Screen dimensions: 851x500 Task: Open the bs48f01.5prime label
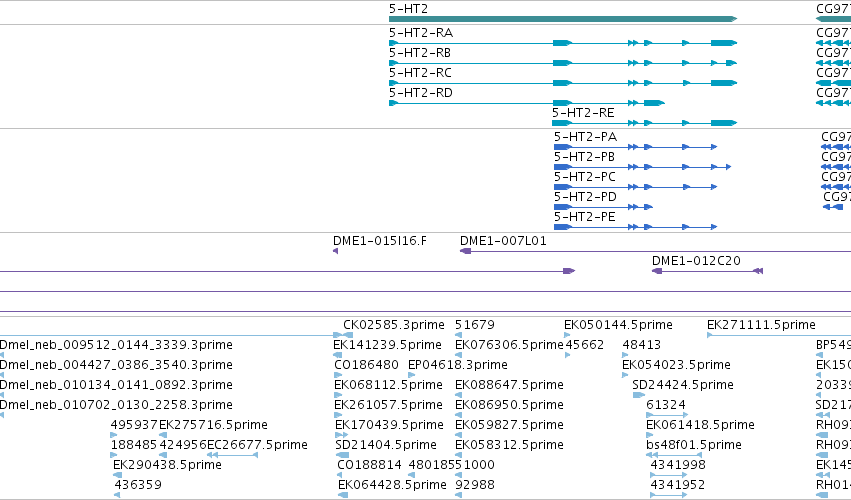coord(694,445)
